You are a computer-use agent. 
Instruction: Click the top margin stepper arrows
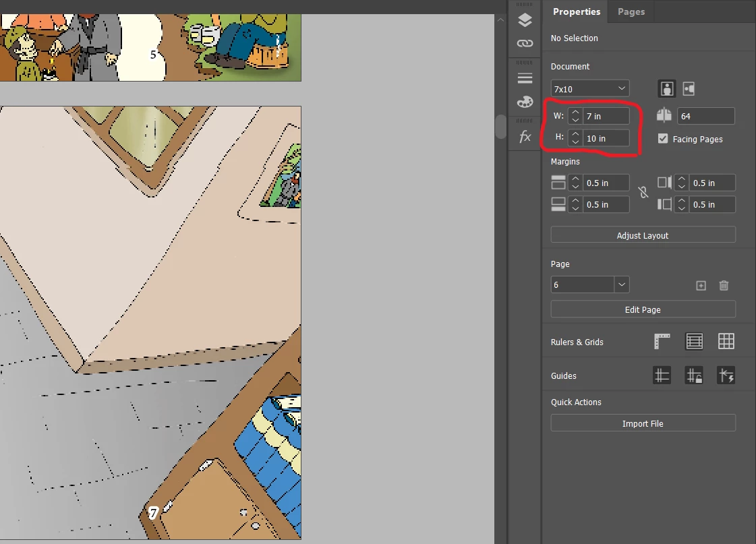click(x=575, y=183)
